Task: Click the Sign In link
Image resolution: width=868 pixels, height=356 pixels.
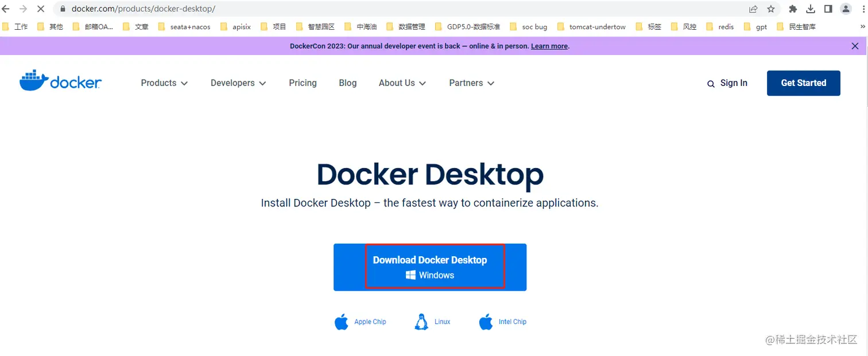Action: (x=734, y=83)
